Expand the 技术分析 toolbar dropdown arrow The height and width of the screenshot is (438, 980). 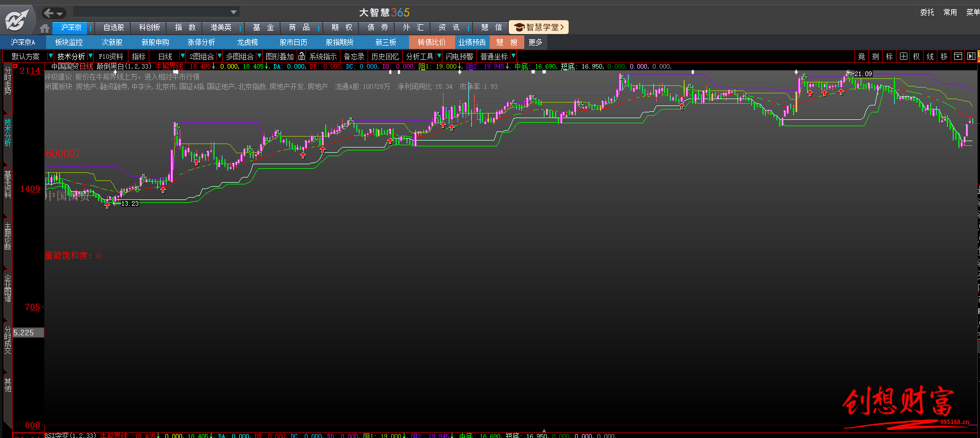(x=90, y=56)
